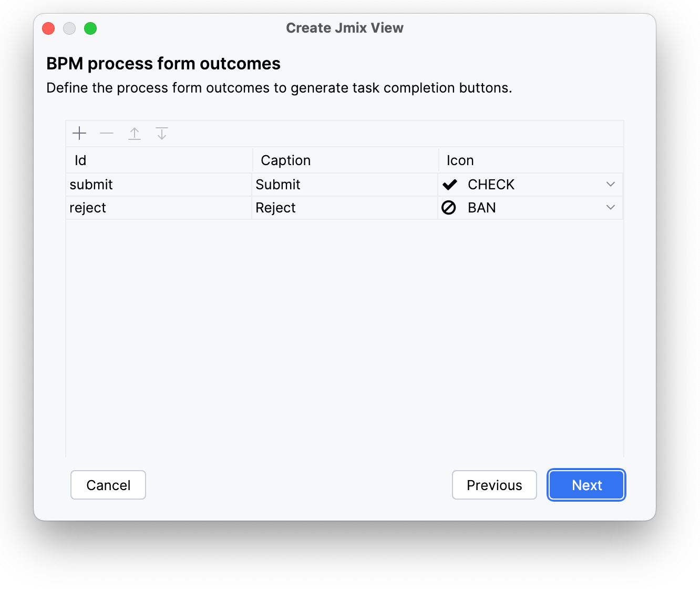Select the submit Id cell
Viewport: 700px width, 589px height.
click(x=159, y=185)
